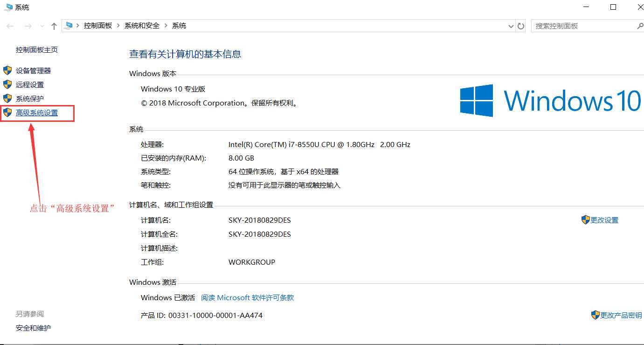Click product ID 00331-10000-00001-AA474

point(215,316)
